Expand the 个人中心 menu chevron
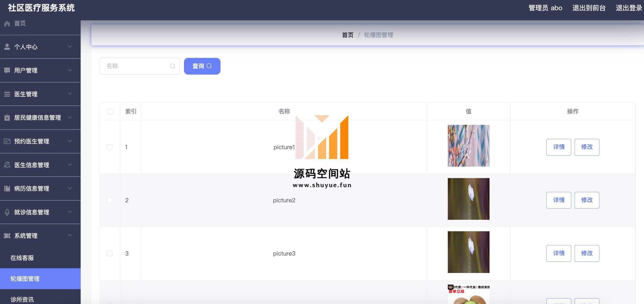 pyautogui.click(x=70, y=47)
